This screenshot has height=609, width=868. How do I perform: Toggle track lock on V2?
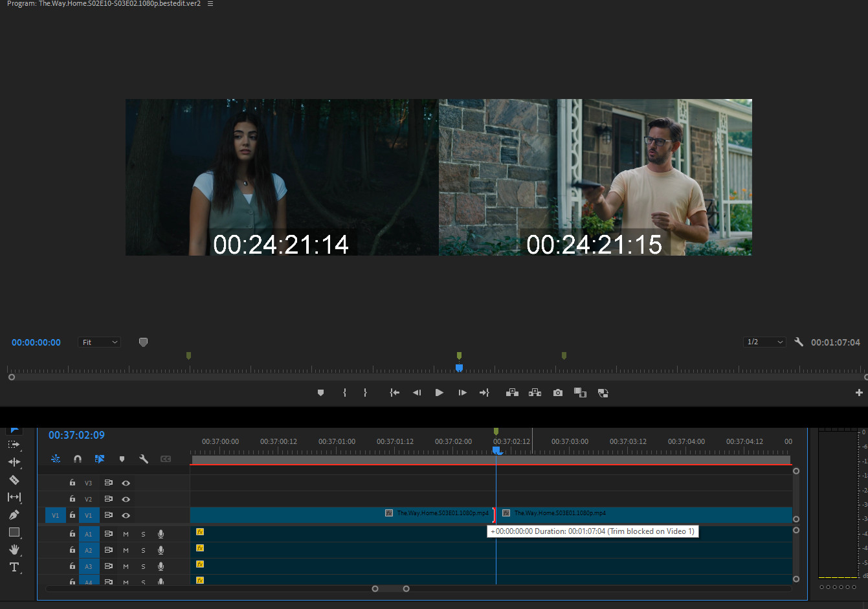pos(72,499)
